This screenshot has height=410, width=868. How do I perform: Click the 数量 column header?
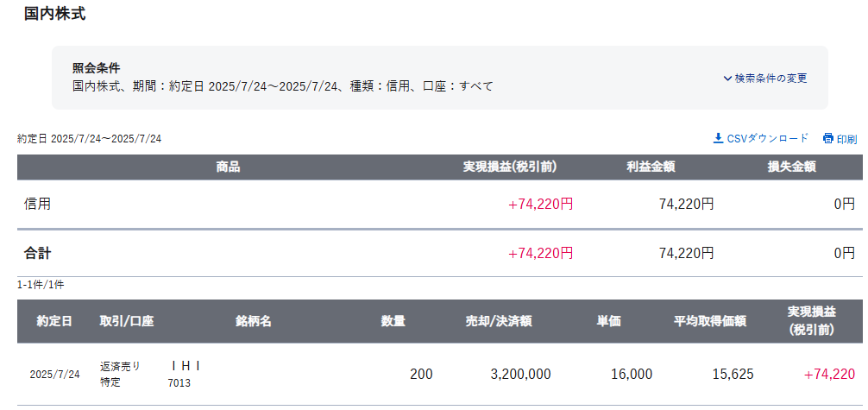coord(393,321)
